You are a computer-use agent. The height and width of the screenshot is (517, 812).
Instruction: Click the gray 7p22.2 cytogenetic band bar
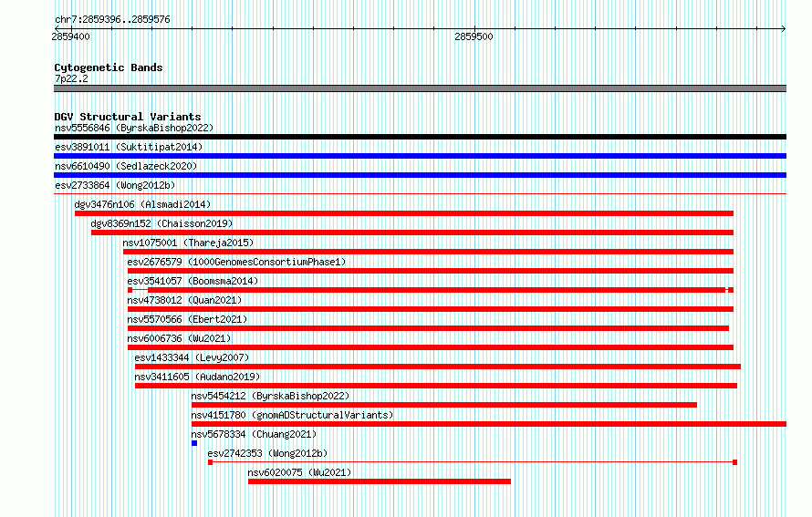420,88
